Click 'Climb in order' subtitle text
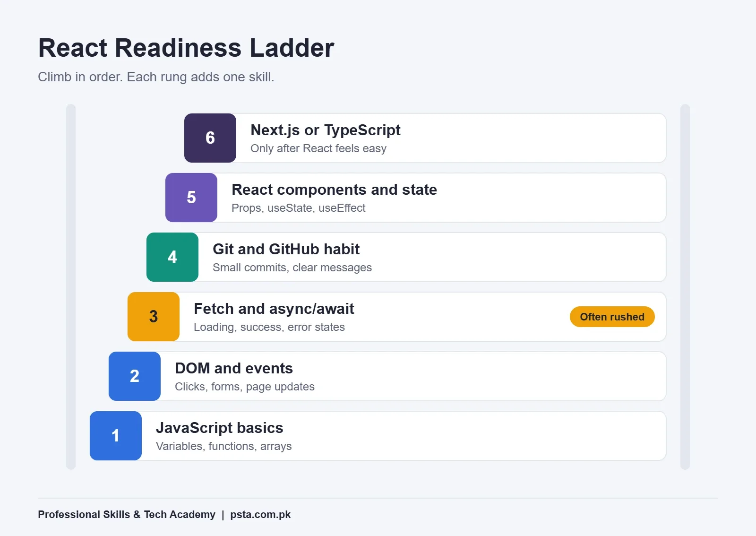 156,77
